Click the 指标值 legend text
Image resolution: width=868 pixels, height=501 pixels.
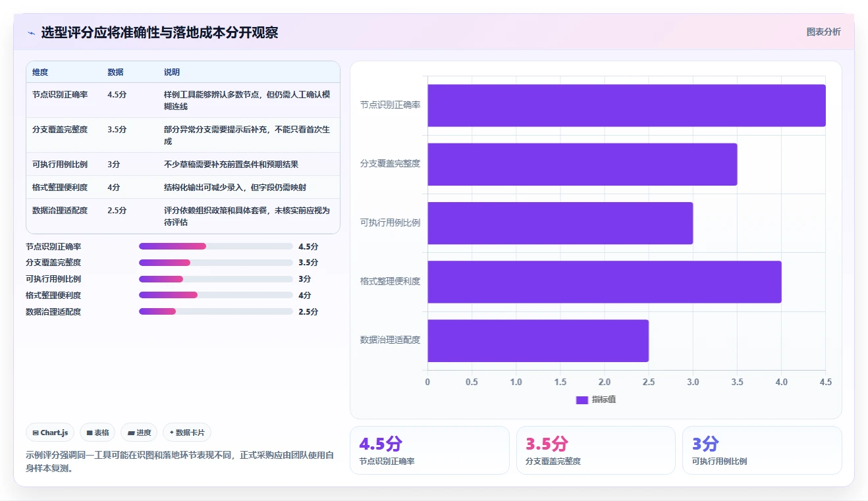(x=604, y=400)
